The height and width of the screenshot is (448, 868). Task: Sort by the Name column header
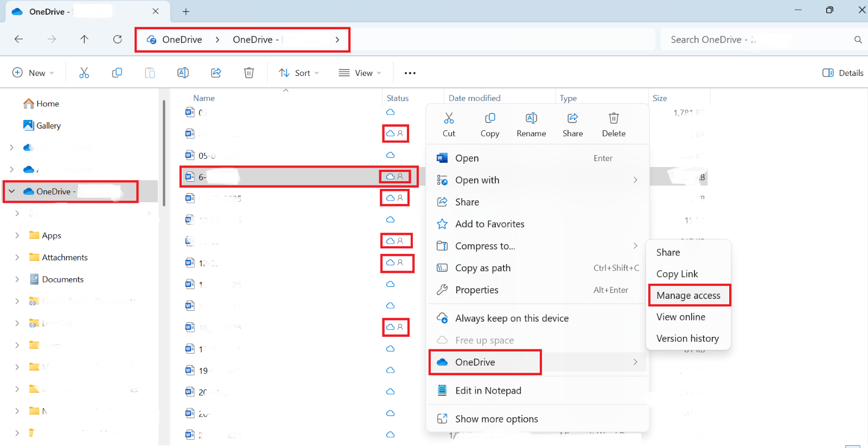[x=204, y=98]
